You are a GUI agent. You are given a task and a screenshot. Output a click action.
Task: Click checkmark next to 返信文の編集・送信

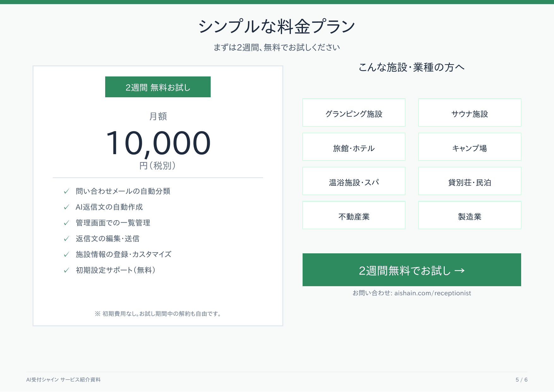(x=66, y=239)
